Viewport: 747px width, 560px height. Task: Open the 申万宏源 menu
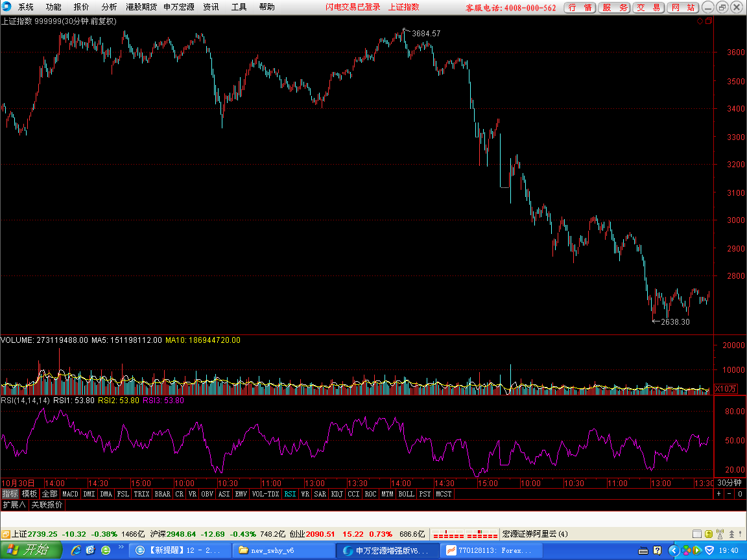179,7
